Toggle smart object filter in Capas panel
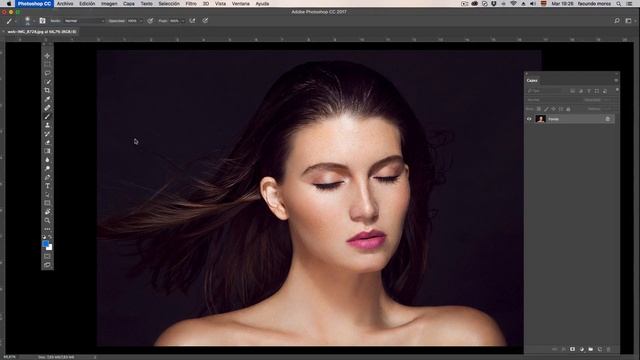640x360 pixels. tap(605, 91)
